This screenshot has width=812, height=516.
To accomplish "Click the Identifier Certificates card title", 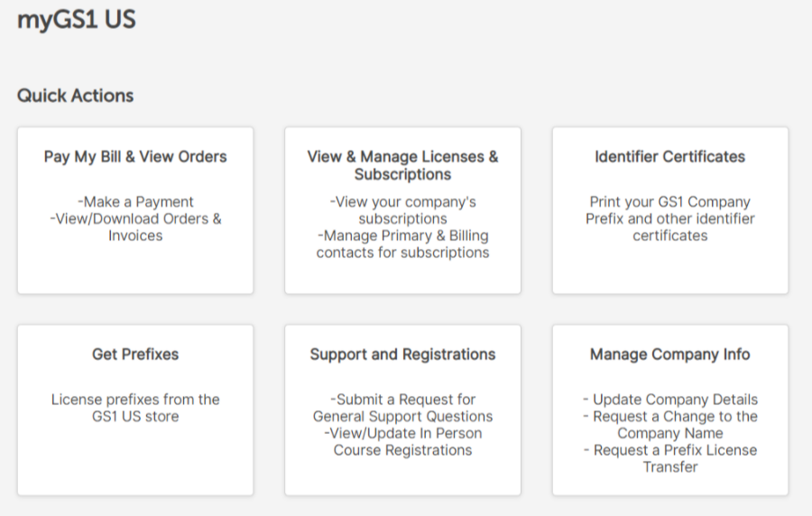I will point(670,157).
